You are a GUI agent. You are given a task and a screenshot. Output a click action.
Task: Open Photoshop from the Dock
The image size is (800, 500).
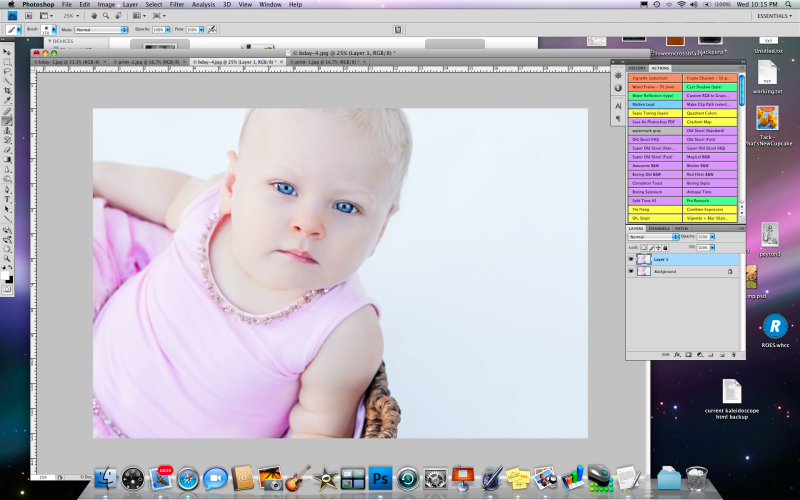click(x=379, y=477)
